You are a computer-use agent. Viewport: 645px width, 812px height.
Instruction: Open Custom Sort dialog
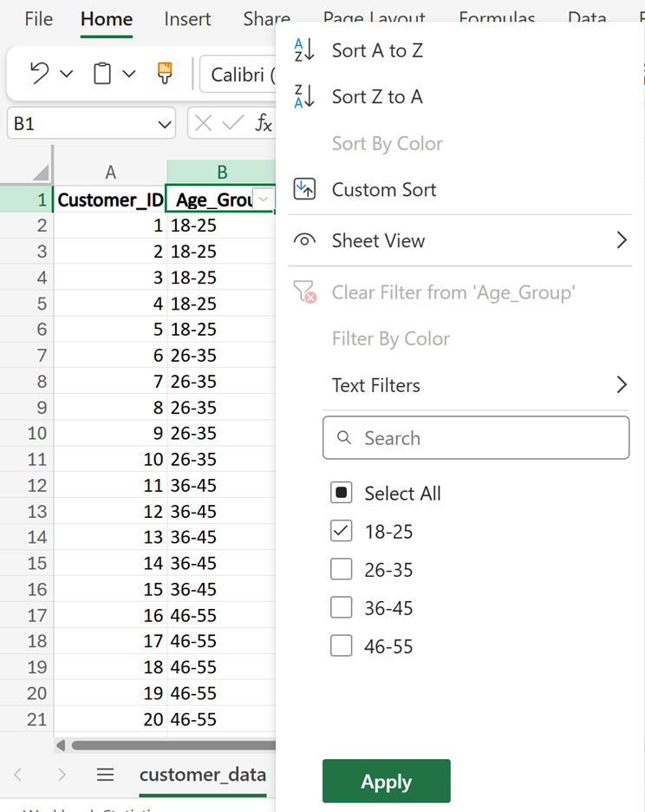[383, 189]
